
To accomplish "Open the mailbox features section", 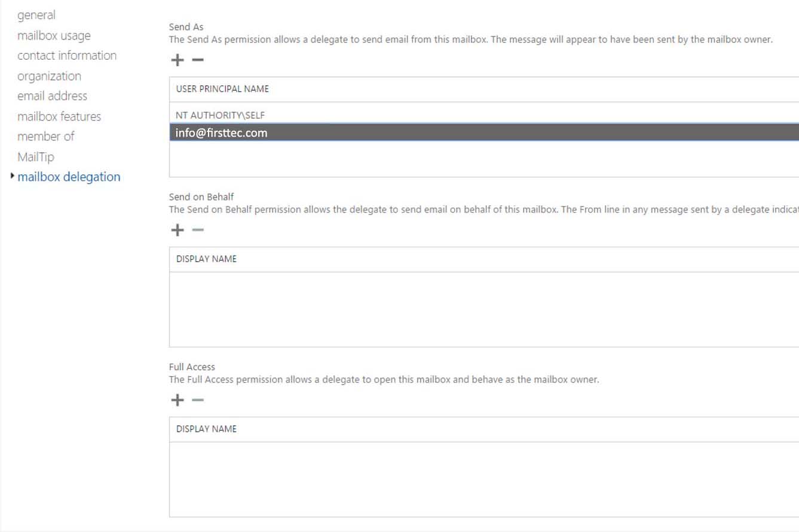I will point(59,116).
